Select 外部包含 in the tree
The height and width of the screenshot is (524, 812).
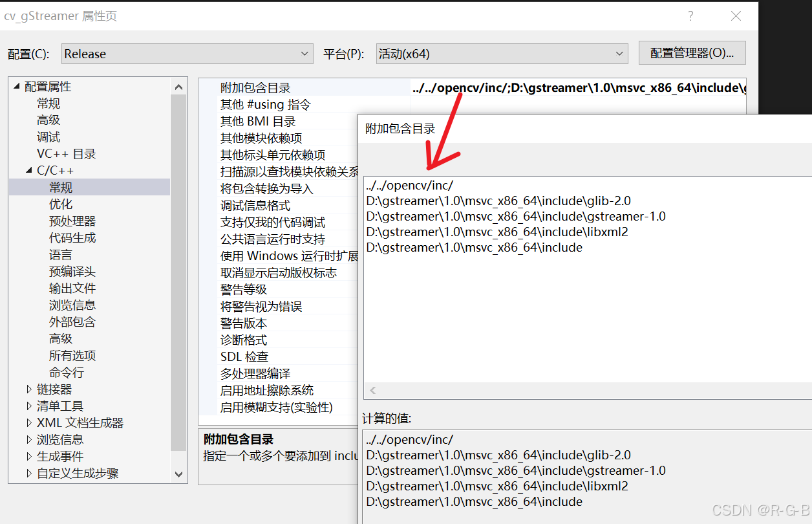coord(72,322)
